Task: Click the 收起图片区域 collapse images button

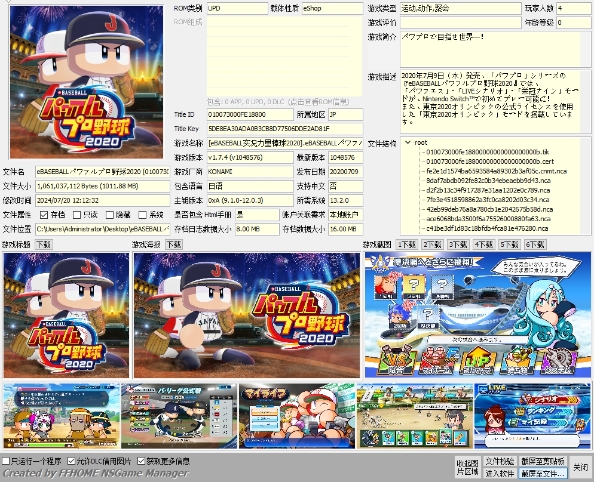Action: [x=468, y=467]
